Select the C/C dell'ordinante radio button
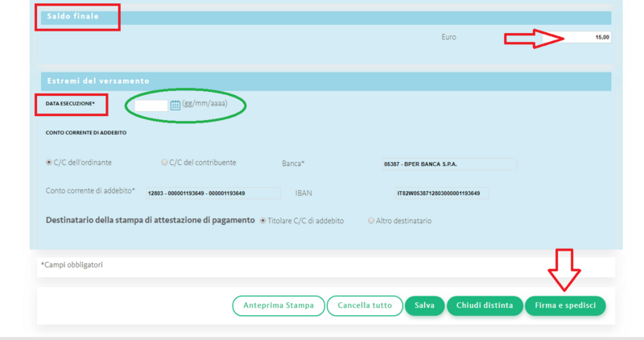The height and width of the screenshot is (340, 644). [x=49, y=163]
